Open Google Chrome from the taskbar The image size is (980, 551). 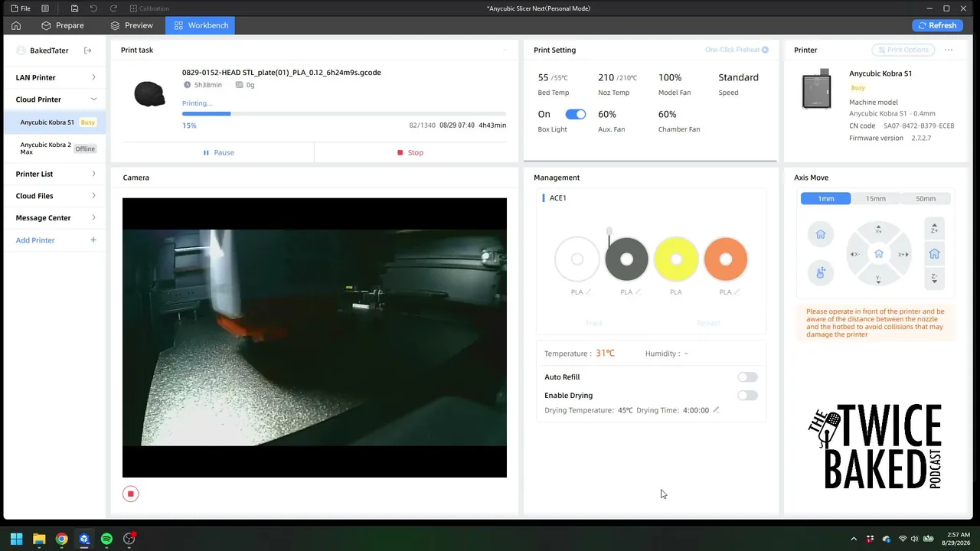61,539
